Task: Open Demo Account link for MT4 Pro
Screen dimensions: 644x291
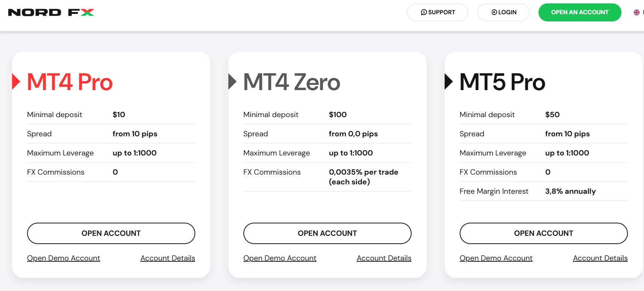Action: [x=63, y=258]
